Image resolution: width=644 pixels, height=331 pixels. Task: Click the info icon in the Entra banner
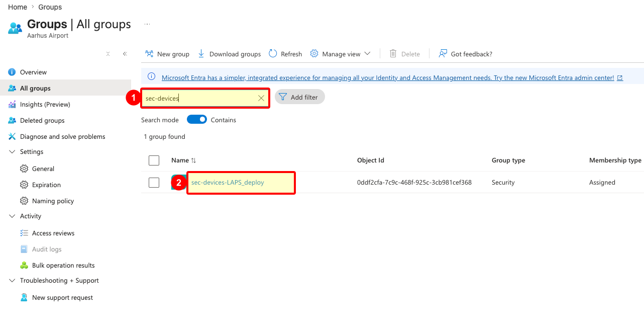click(151, 77)
